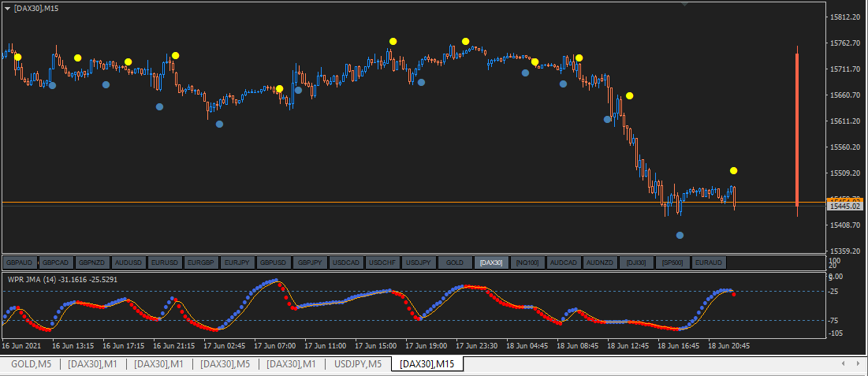Open the USDJPY,M5 chart tab
The image size is (868, 376).
[x=358, y=364]
